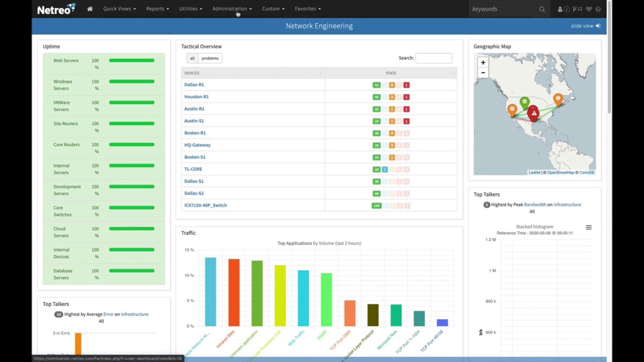Open the help question mark icon
Screen dimensions: 644x362
click(x=598, y=9)
